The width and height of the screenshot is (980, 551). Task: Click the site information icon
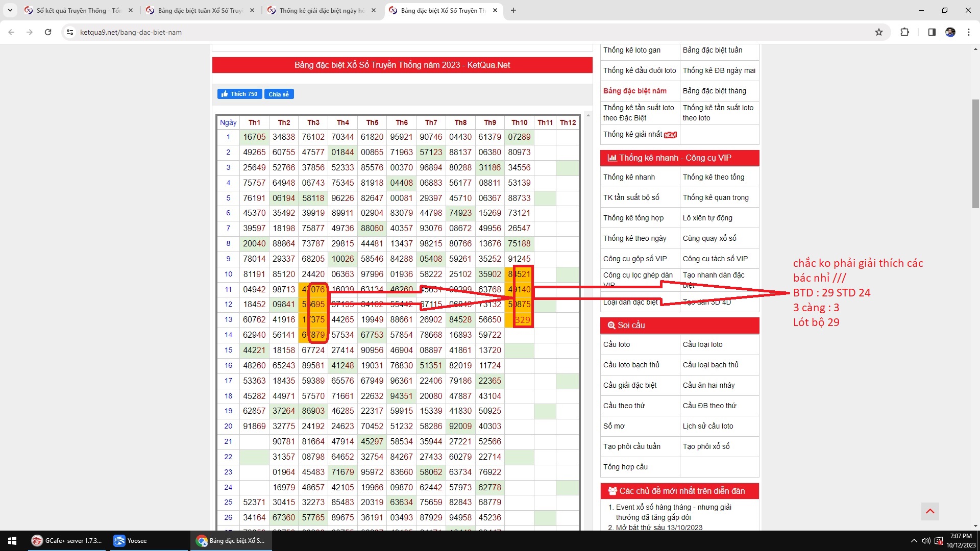70,32
